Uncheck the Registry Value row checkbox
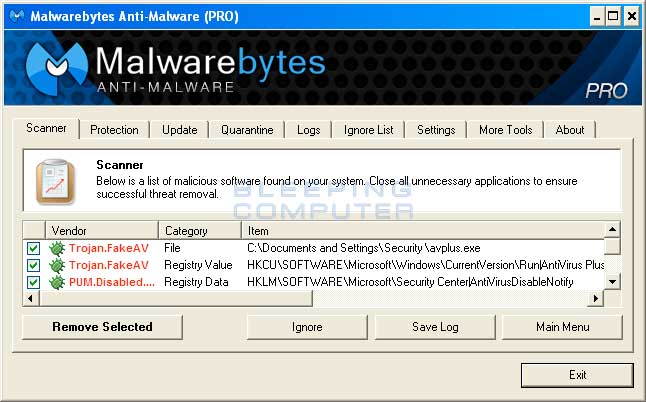The image size is (646, 402). point(33,265)
